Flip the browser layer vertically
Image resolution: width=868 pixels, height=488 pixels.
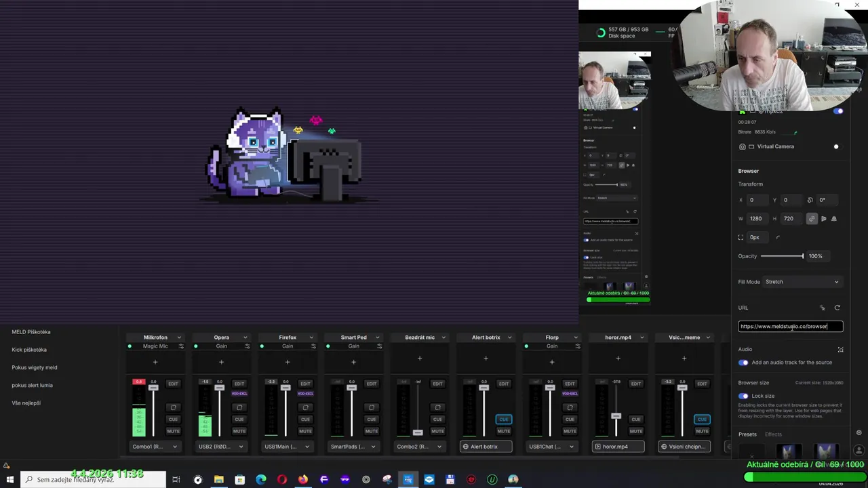834,219
